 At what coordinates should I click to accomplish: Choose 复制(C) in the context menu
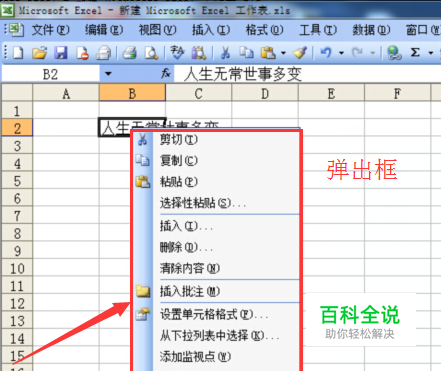(x=217, y=161)
